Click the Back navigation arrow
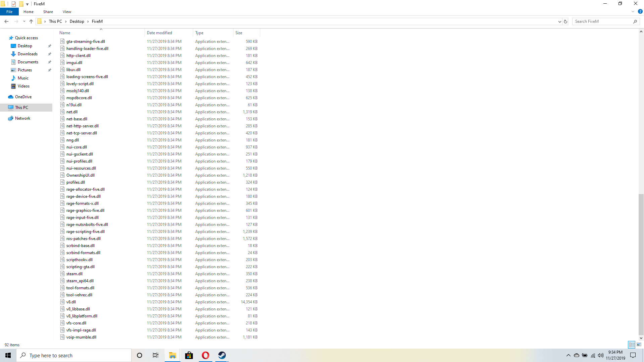Image resolution: width=644 pixels, height=362 pixels. pyautogui.click(x=6, y=21)
